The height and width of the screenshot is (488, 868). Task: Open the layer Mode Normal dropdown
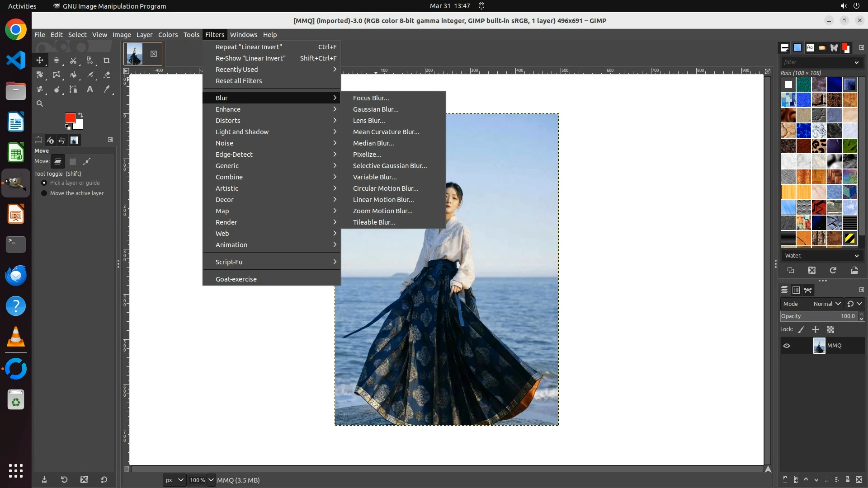pos(826,304)
